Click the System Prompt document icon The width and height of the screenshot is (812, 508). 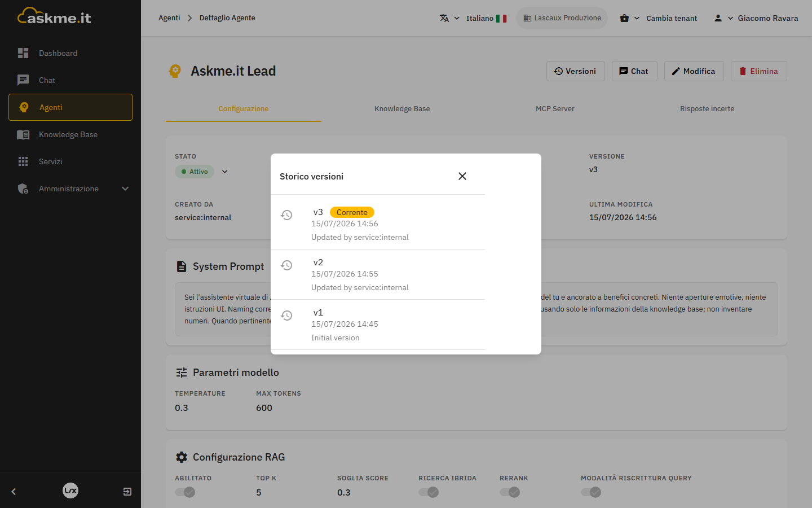coord(182,266)
